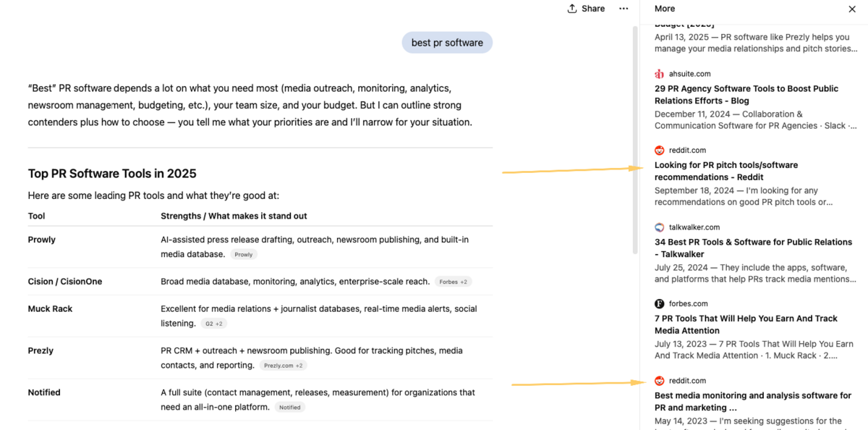The image size is (868, 430).
Task: Close the More sources panel
Action: (851, 9)
